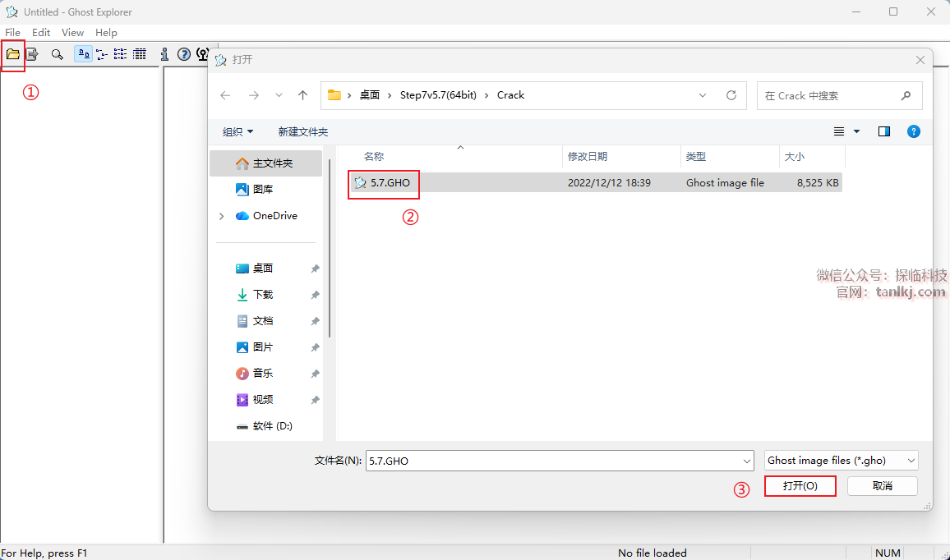
Task: Open the View menu
Action: (72, 33)
